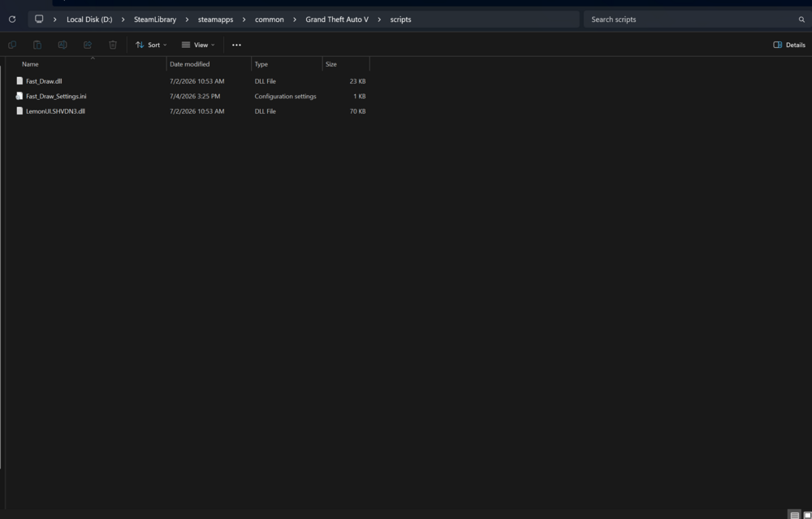
Task: Refresh the current folder view
Action: pos(12,19)
